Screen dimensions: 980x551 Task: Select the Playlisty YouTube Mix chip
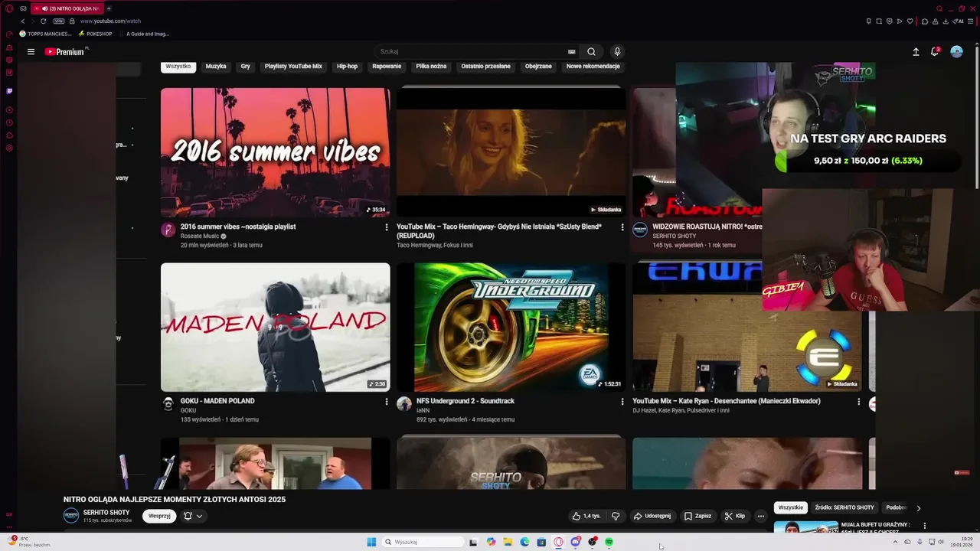(293, 67)
